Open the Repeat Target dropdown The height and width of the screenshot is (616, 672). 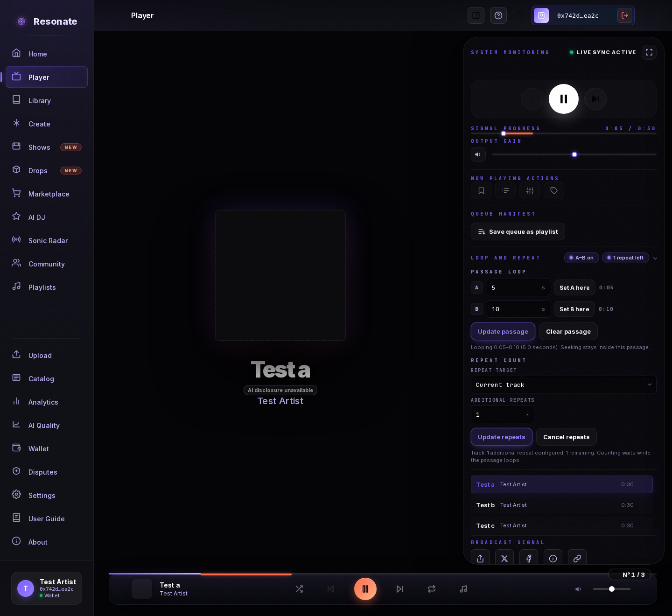564,385
